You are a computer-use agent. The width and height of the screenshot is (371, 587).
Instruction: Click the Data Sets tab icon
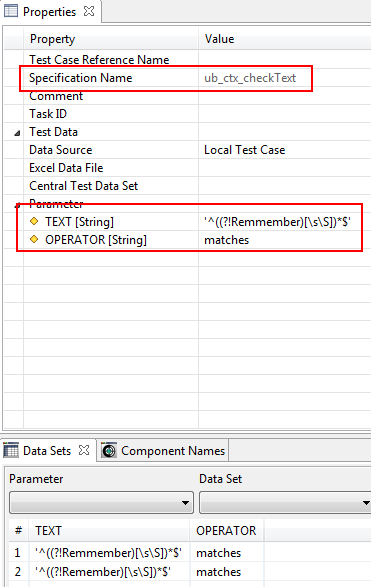tap(10, 450)
